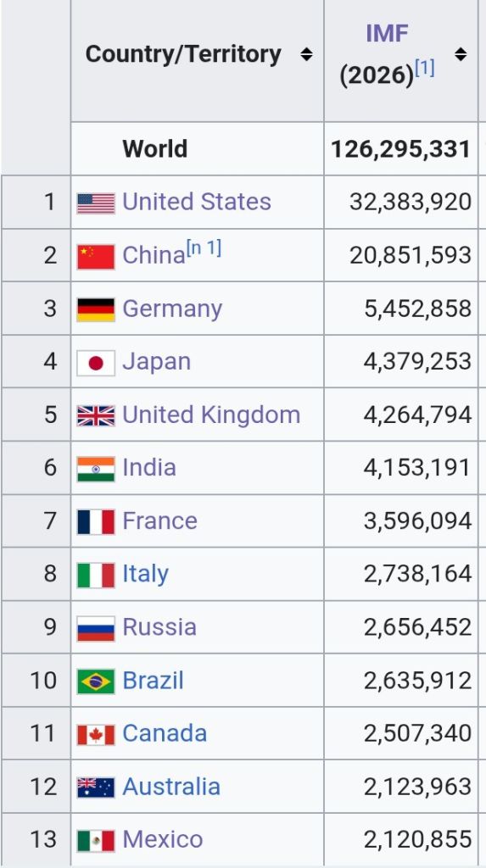Click the United States flag icon

click(96, 203)
